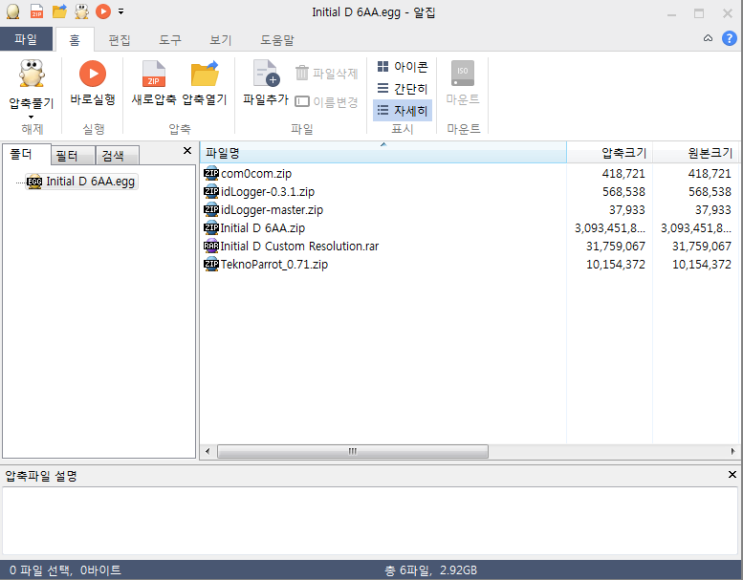
Task: Click compressed size 31,759,067 cell
Action: [616, 246]
